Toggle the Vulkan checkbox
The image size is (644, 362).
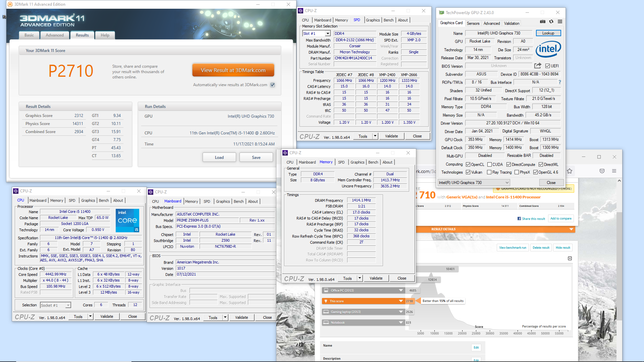tap(468, 172)
